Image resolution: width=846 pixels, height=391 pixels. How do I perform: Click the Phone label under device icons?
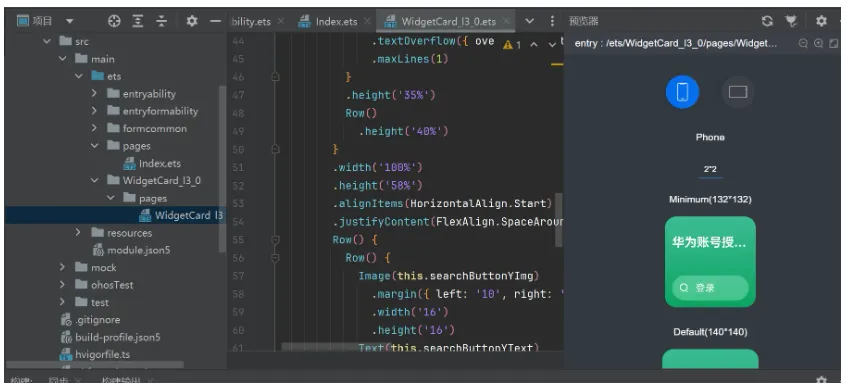[x=710, y=138]
